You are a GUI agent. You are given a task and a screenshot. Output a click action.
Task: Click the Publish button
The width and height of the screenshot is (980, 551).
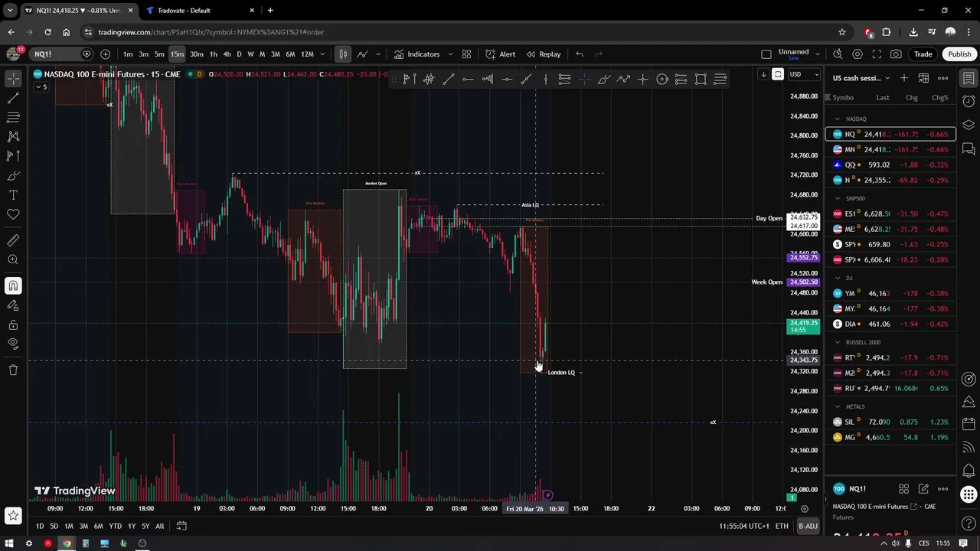pyautogui.click(x=959, y=54)
